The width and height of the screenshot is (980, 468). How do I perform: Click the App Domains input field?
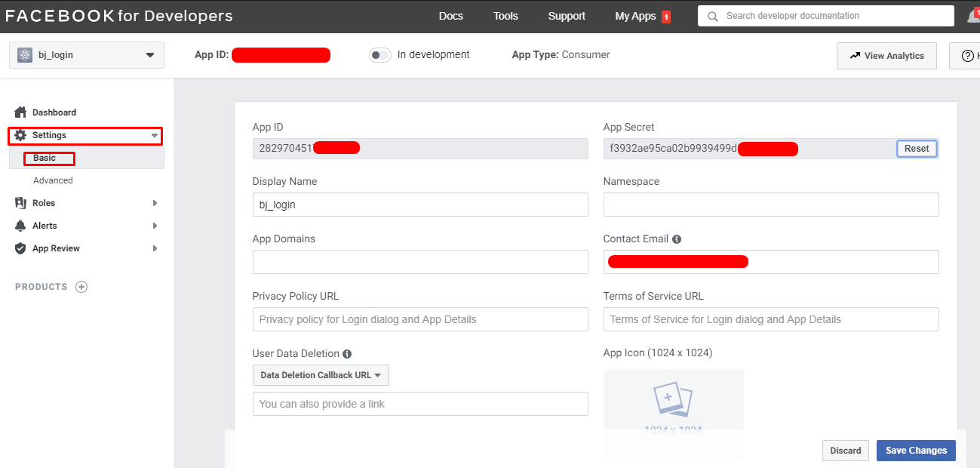(419, 262)
